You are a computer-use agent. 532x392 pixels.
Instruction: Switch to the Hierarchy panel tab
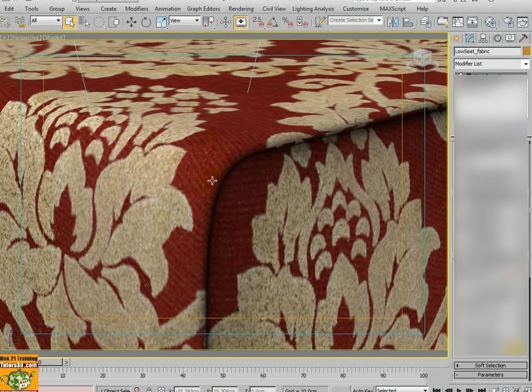coord(483,38)
